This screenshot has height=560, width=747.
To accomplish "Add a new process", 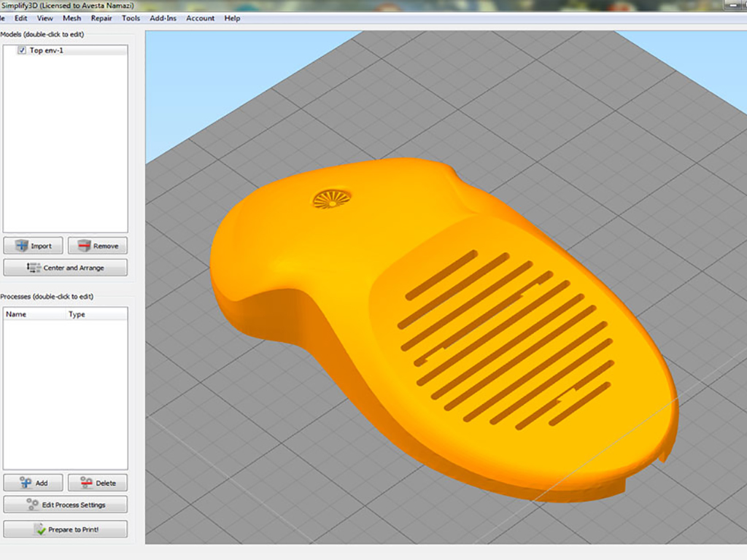I will click(x=34, y=483).
